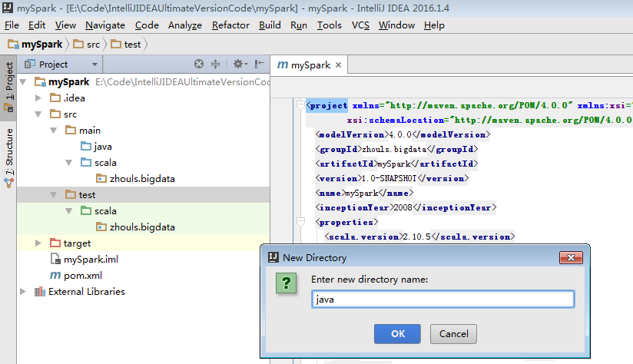Click the External Libraries icon
The width and height of the screenshot is (633, 364).
point(40,291)
